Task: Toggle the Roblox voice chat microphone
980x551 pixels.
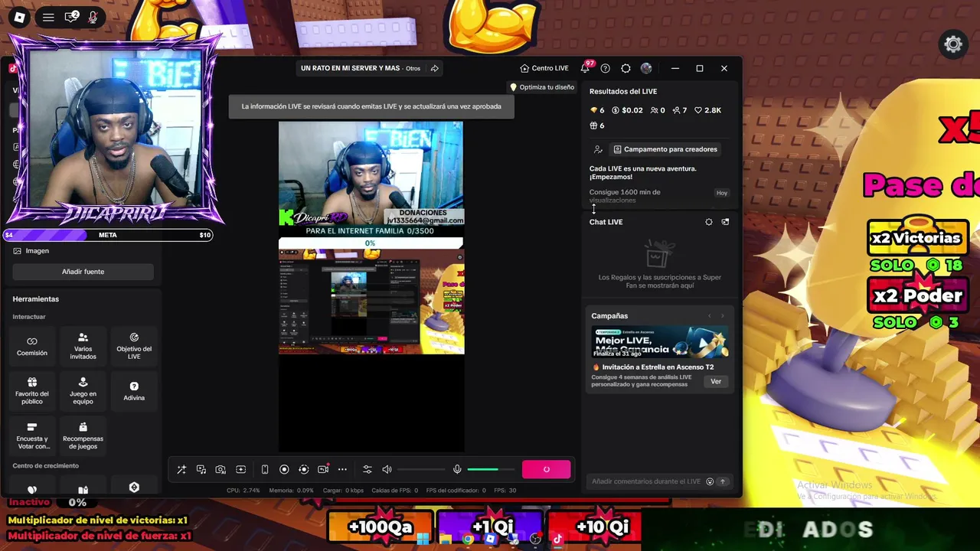Action: pos(93,17)
